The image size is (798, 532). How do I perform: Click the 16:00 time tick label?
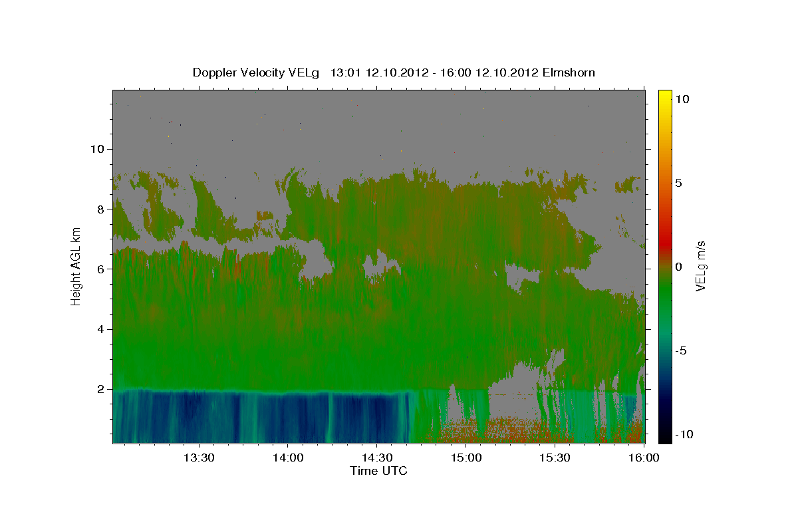(644, 458)
